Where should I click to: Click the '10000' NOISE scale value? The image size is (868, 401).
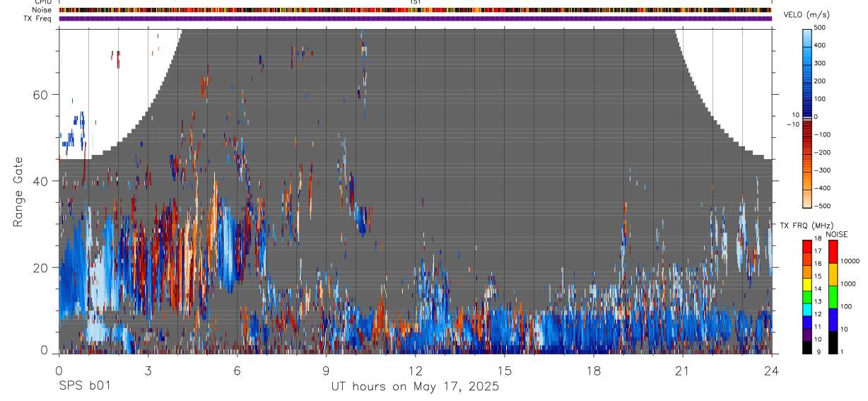point(851,262)
